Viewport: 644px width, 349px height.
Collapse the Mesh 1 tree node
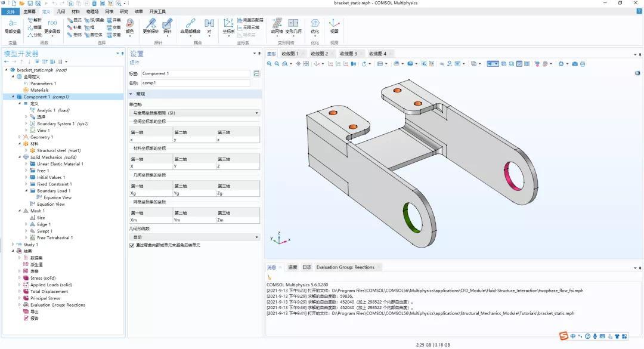click(19, 211)
